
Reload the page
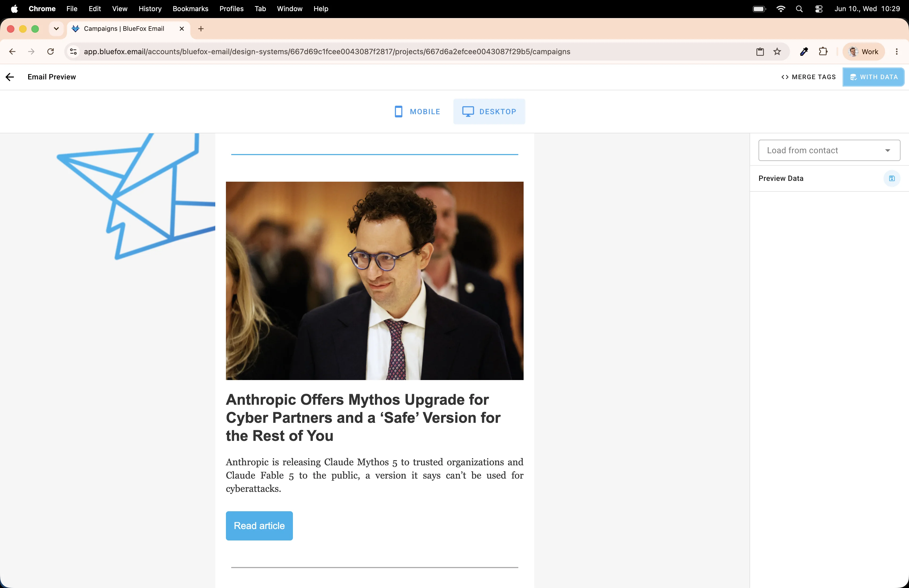point(50,52)
